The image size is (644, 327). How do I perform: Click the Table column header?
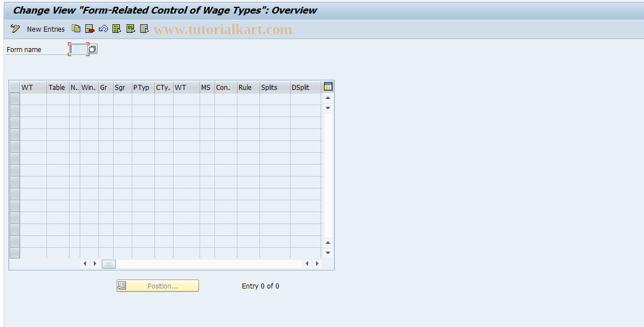tap(58, 88)
